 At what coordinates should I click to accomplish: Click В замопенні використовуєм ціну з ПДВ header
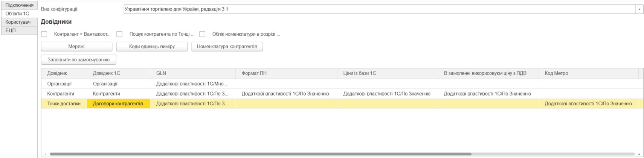[488, 73]
